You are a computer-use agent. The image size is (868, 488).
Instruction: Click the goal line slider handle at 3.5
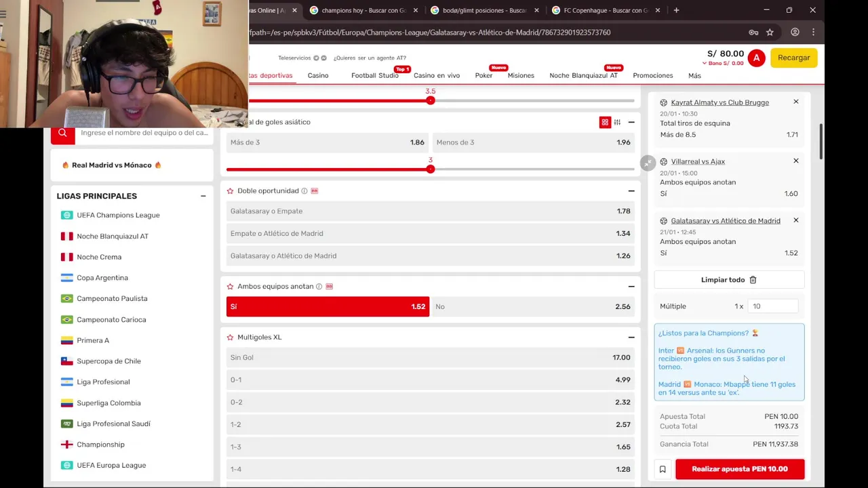pyautogui.click(x=430, y=100)
